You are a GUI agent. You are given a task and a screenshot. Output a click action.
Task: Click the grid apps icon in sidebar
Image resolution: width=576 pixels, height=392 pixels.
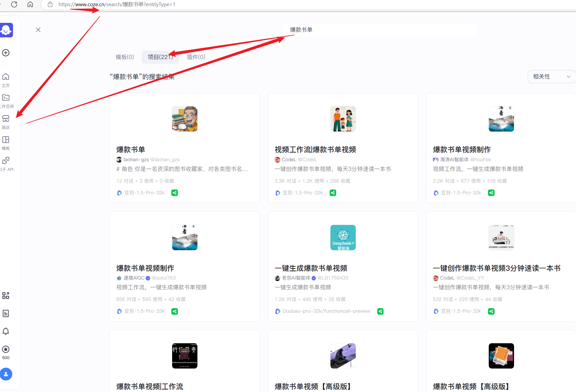click(6, 296)
